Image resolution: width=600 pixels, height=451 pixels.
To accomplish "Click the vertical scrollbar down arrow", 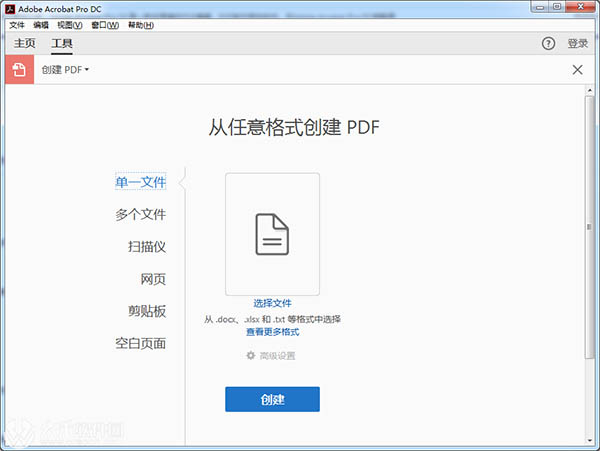I will (590, 440).
